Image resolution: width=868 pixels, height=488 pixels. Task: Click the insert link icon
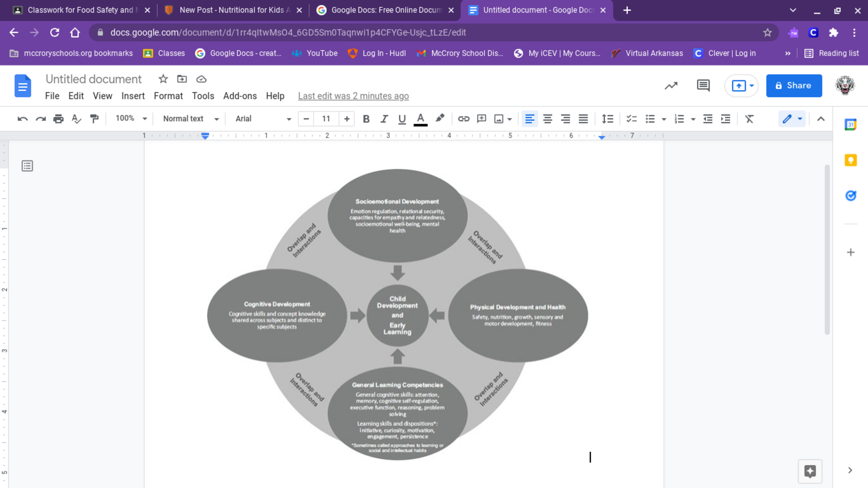(463, 119)
